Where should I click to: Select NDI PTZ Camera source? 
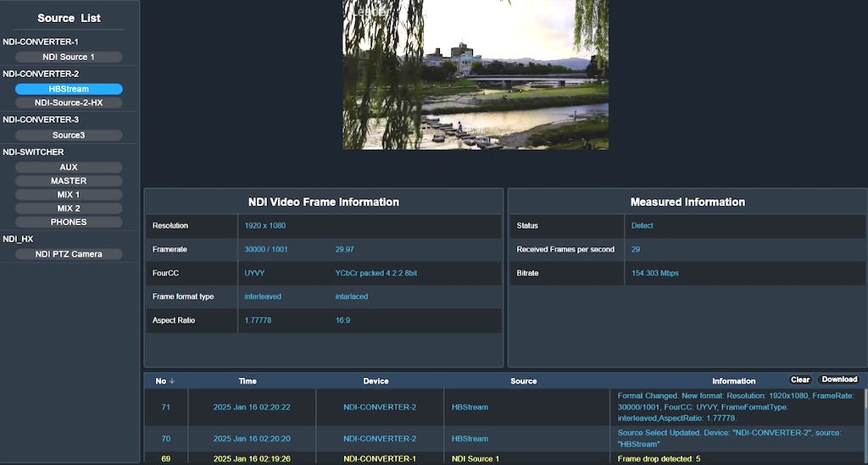(x=69, y=254)
